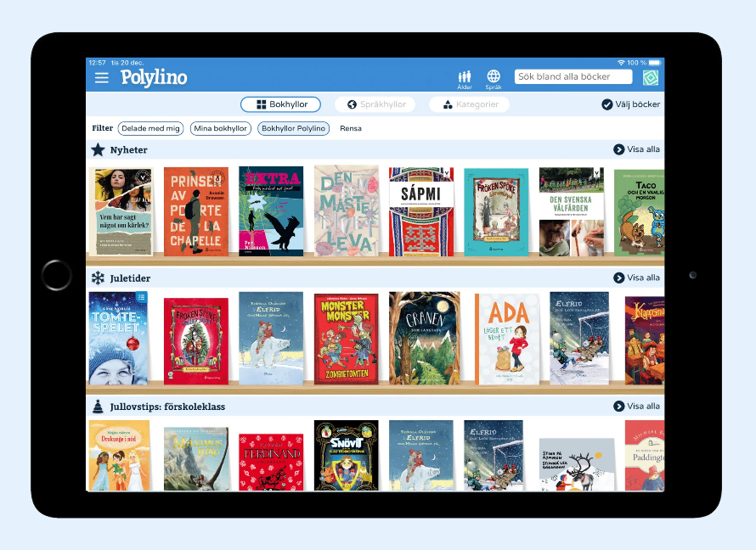Open polar bear 'Elfrid' book in Juletider
The image size is (756, 550).
click(x=271, y=338)
